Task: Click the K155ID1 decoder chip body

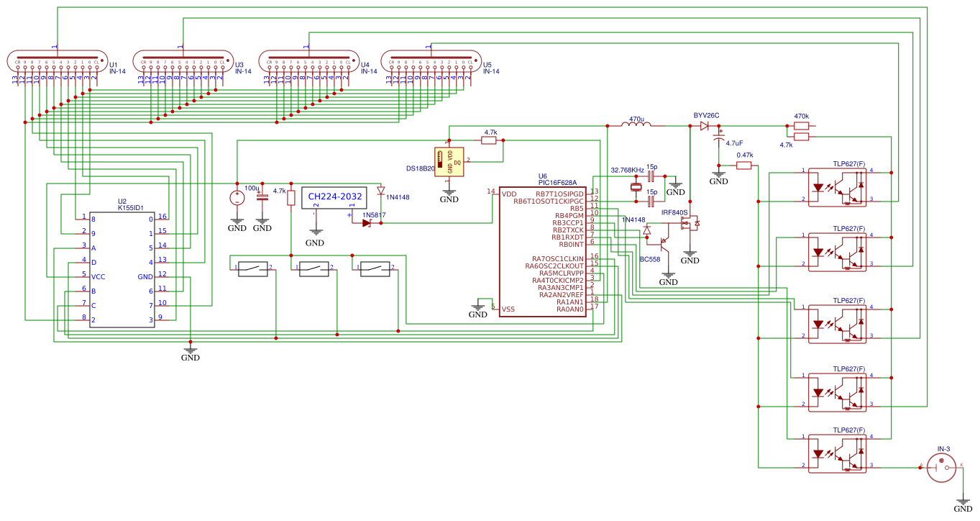Action: tap(122, 268)
